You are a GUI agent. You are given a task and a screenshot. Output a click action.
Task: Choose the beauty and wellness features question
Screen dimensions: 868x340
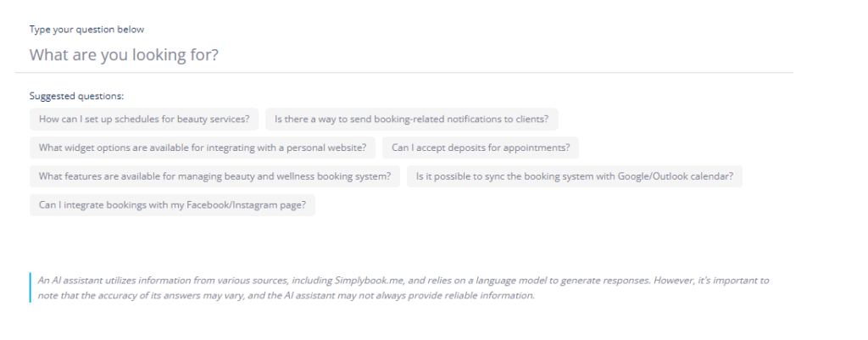click(x=214, y=176)
